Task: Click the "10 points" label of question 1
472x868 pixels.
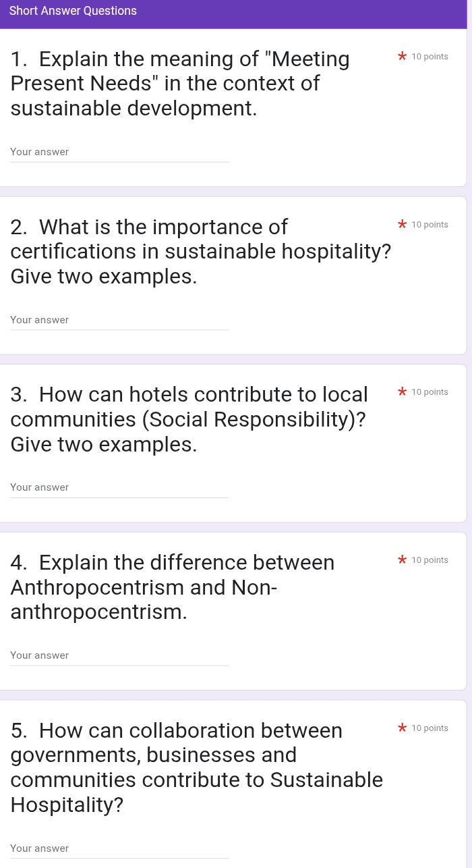Action: [x=430, y=57]
